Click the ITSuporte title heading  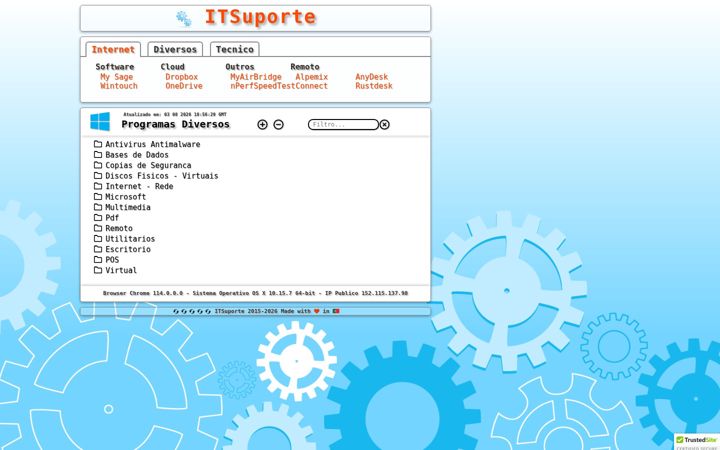260,17
